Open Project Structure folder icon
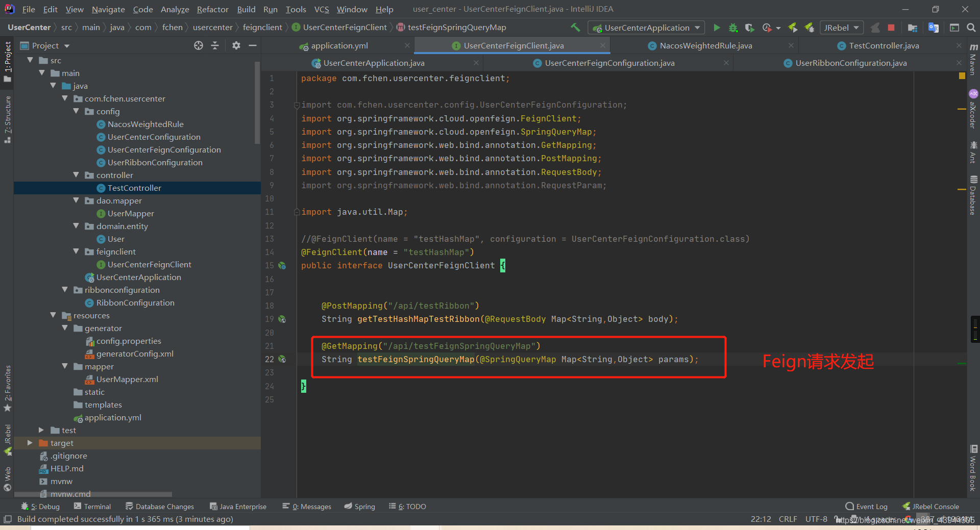The image size is (980, 530). (913, 28)
